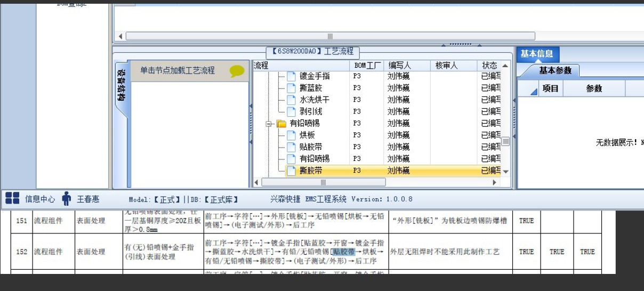Click row number 152 in the sheet
The image size is (644, 291).
[x=21, y=252]
